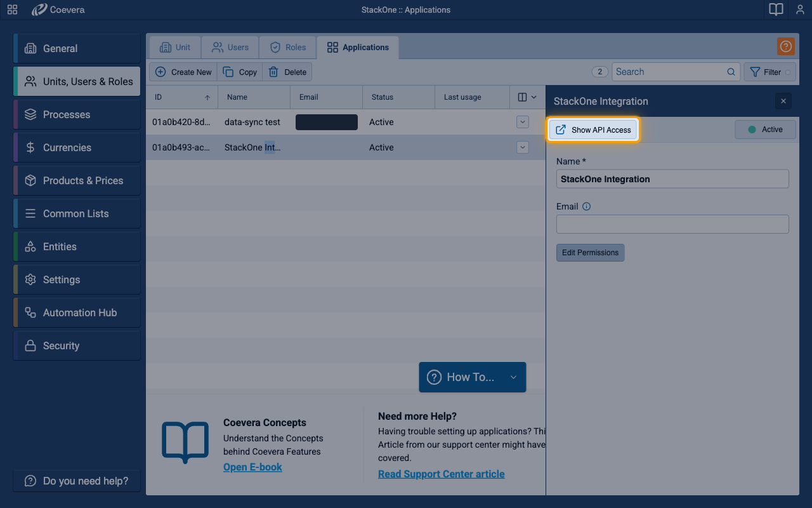Close the StackOne Integration panel
Image resolution: width=812 pixels, height=508 pixels.
click(783, 101)
